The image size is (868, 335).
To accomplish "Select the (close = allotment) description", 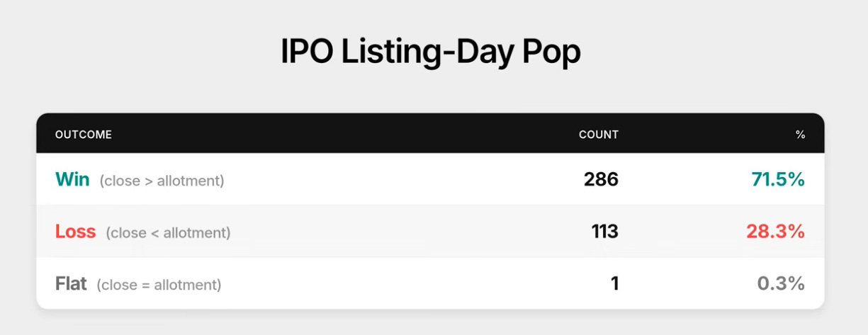I will [159, 285].
